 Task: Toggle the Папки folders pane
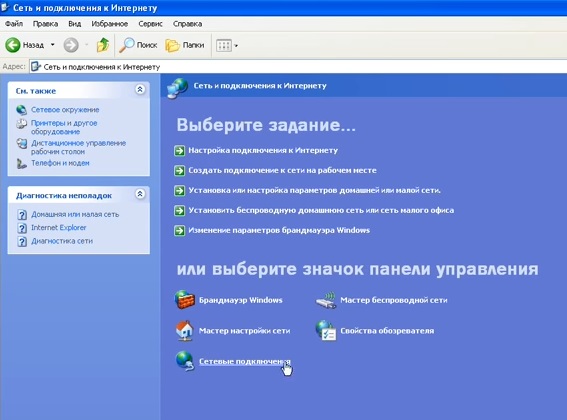[185, 45]
